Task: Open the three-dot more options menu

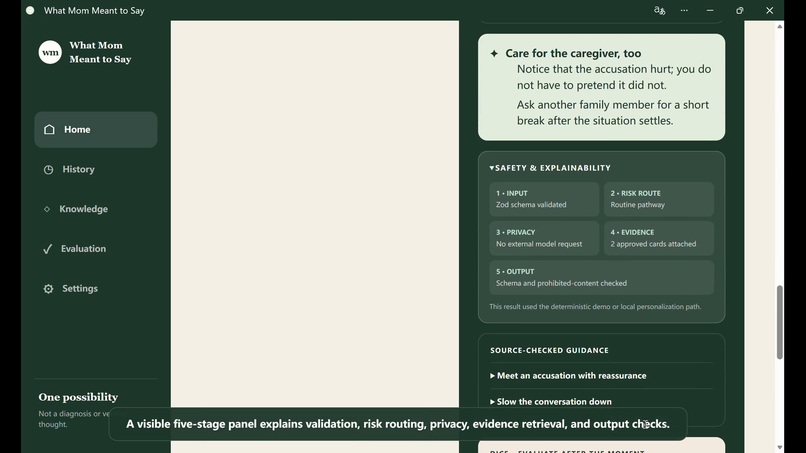Action: click(x=684, y=10)
